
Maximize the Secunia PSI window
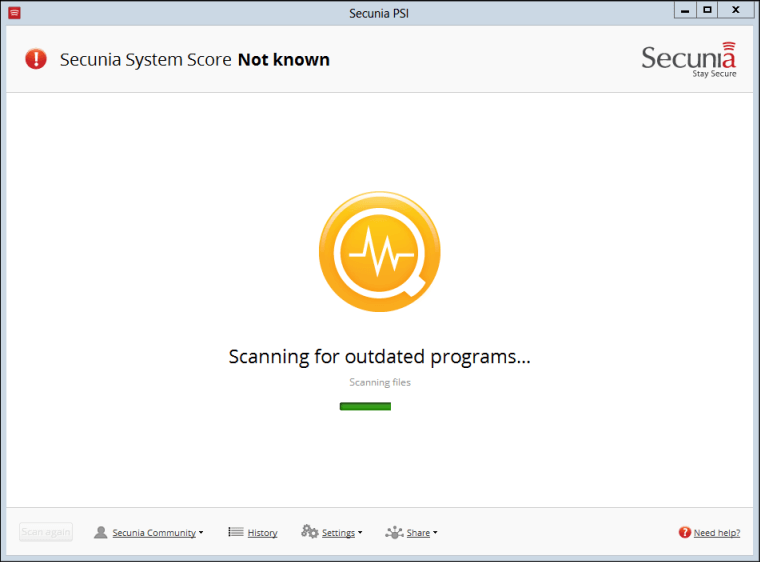(707, 10)
